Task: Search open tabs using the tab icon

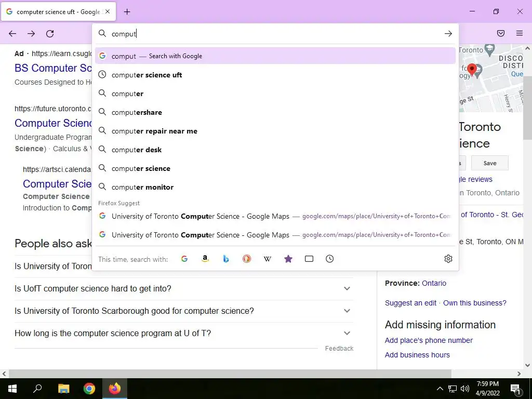Action: (309, 259)
